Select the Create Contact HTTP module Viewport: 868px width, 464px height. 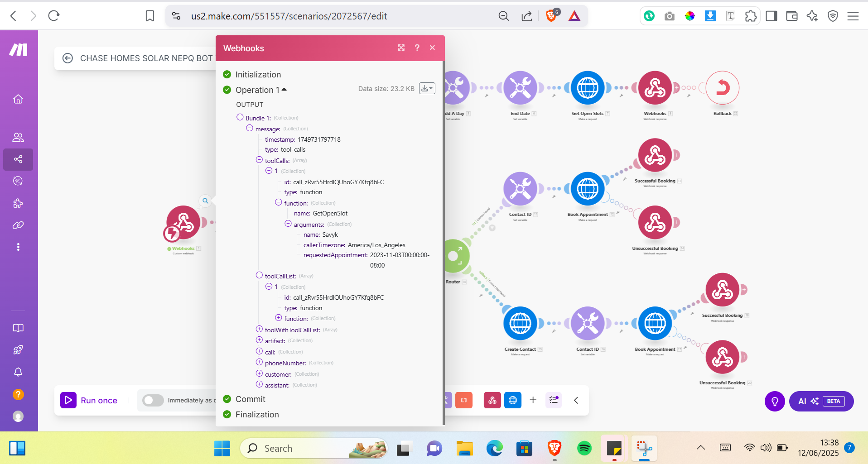pos(520,323)
